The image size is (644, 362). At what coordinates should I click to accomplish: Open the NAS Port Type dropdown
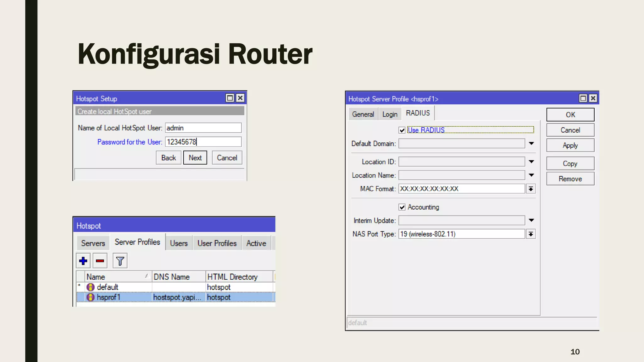[x=531, y=234]
